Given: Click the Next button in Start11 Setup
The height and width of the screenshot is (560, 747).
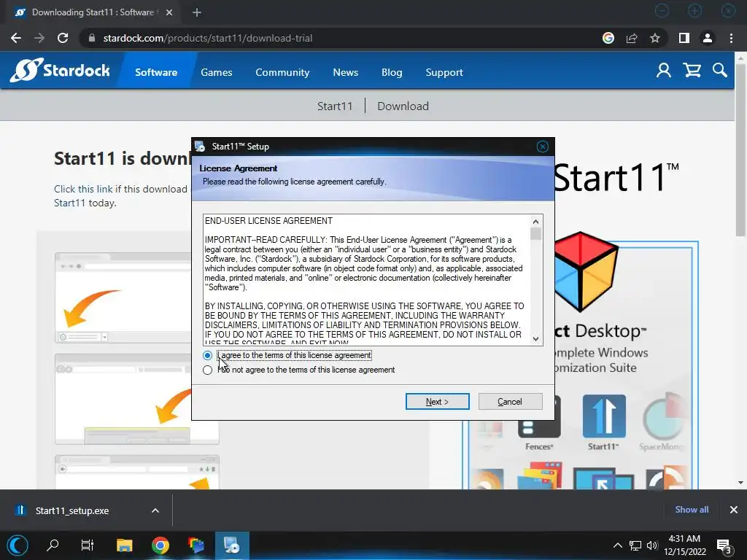Looking at the screenshot, I should click(438, 402).
